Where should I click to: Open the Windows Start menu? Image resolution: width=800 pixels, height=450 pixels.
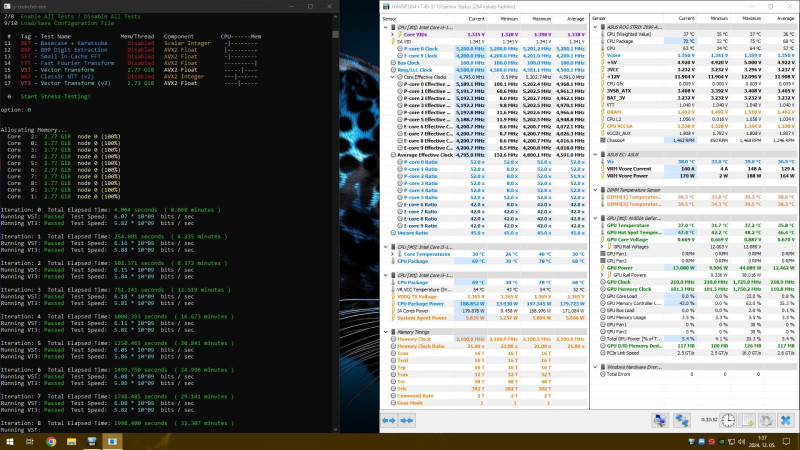[x=9, y=442]
